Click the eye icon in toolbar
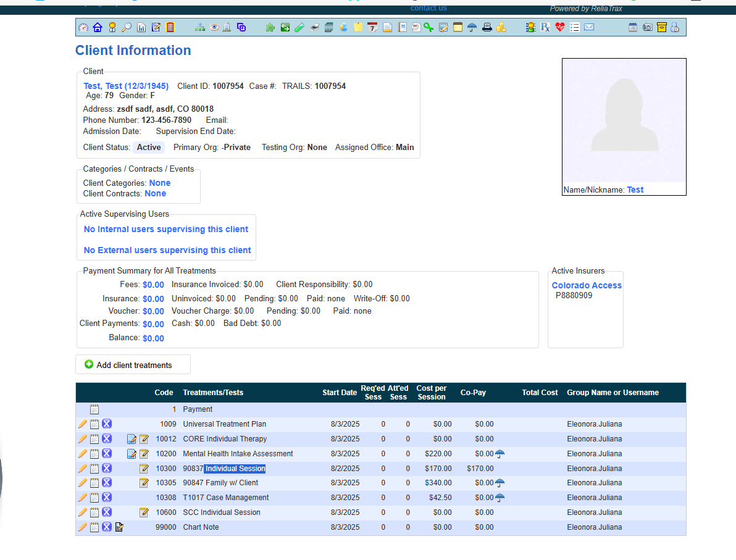This screenshot has height=560, width=736. click(x=214, y=27)
